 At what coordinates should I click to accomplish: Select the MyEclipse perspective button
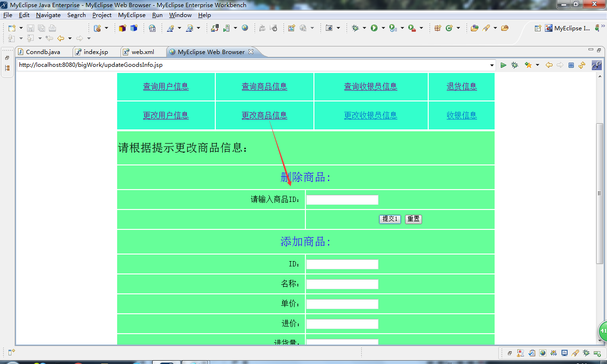(567, 28)
